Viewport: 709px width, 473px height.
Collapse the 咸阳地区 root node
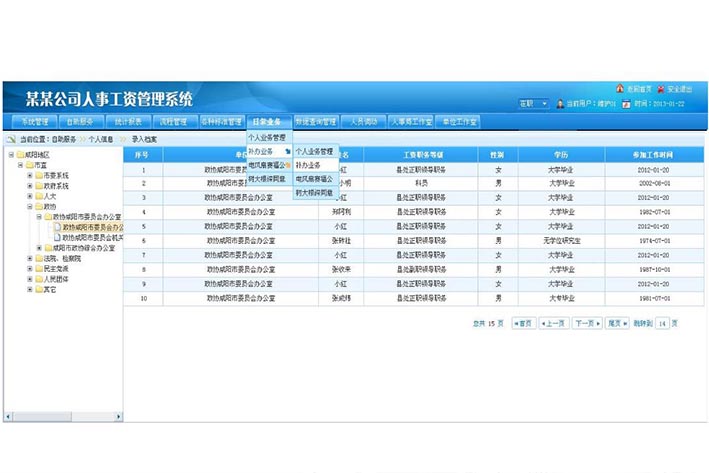click(11, 155)
